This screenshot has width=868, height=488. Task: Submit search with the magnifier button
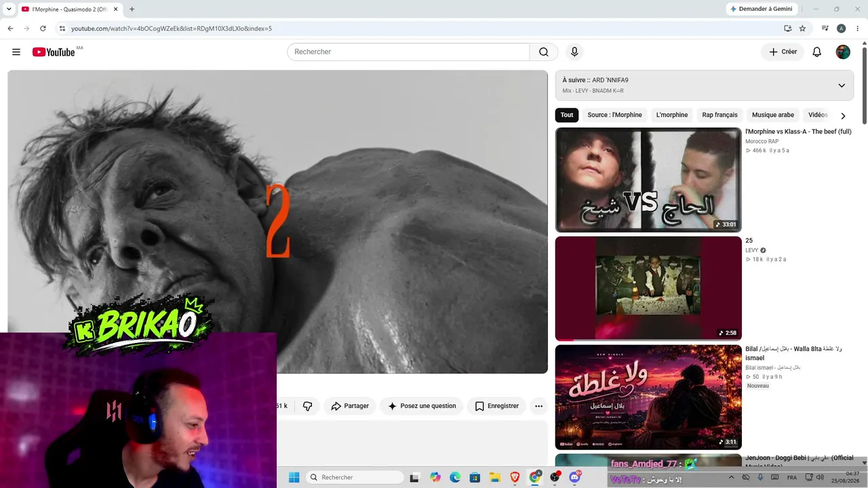(x=544, y=52)
